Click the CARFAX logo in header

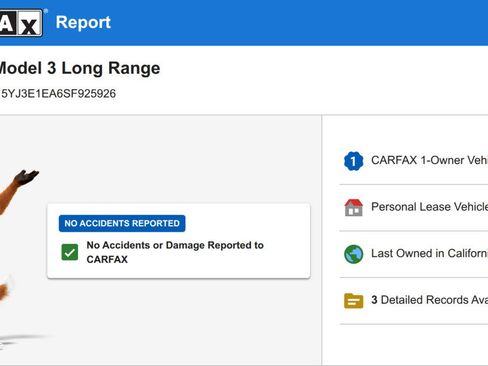pos(21,22)
